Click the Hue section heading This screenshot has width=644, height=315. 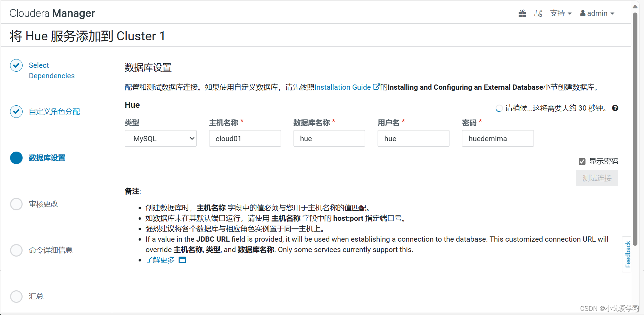132,105
